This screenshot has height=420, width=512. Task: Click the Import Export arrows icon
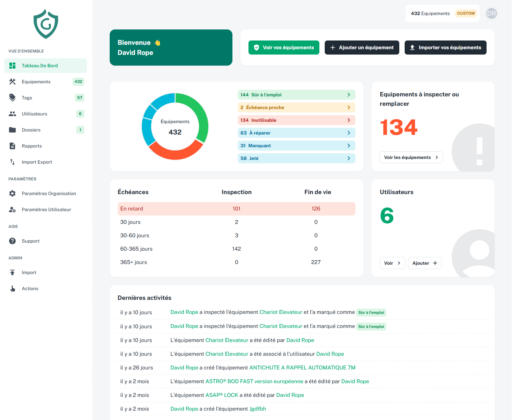tap(12, 162)
